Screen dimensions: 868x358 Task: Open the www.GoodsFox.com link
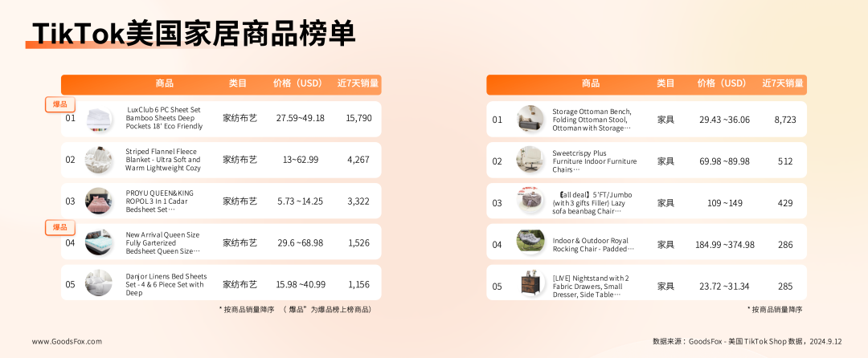(x=67, y=341)
